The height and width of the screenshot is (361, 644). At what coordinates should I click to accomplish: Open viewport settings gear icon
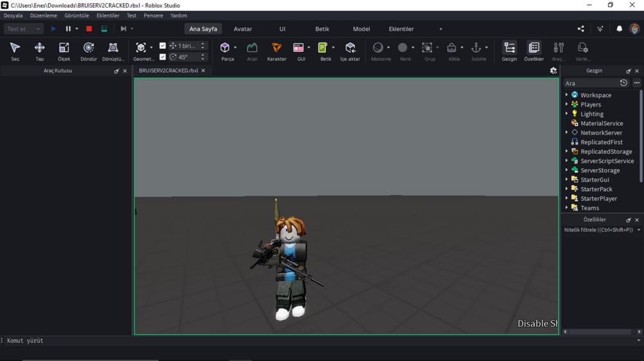553,71
